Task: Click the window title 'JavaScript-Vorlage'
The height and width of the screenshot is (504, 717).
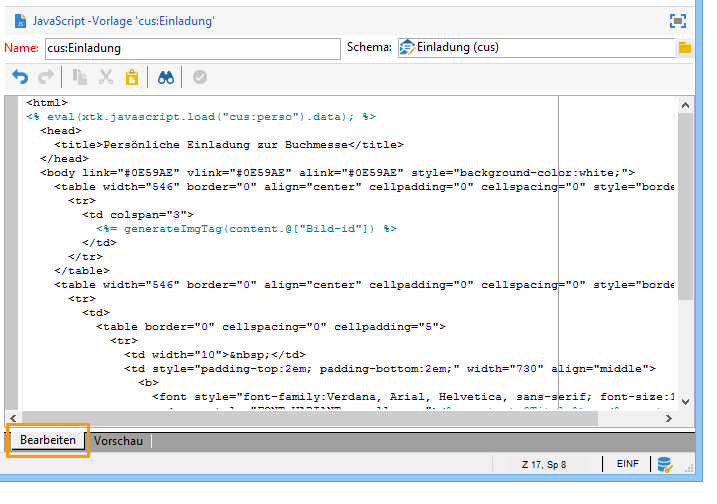Action: pos(124,21)
